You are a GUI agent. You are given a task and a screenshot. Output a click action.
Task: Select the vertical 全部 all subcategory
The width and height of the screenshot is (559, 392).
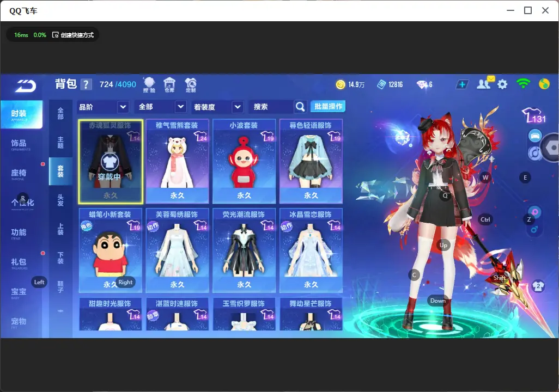(60, 113)
